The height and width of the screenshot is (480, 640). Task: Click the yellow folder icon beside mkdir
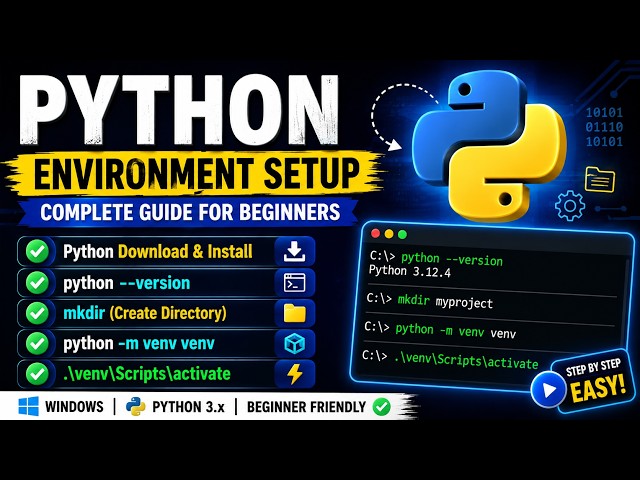click(294, 313)
